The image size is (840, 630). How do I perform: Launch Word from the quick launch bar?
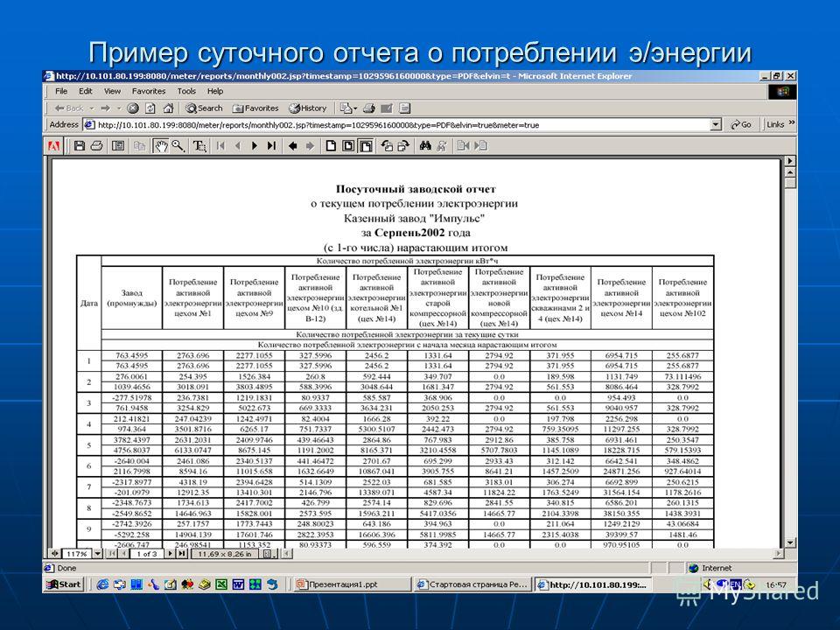pos(238,584)
